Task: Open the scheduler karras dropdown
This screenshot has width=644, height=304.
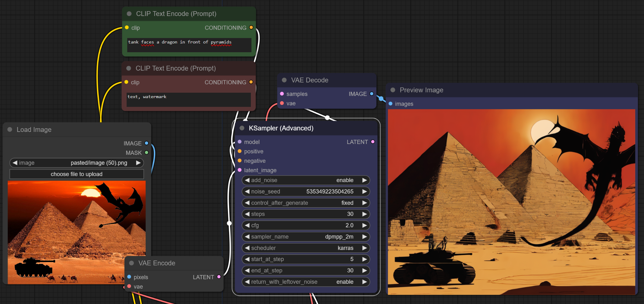Action: click(306, 248)
